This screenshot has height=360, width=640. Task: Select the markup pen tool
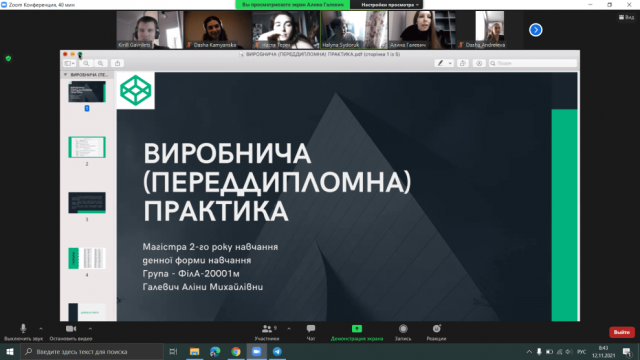point(440,63)
